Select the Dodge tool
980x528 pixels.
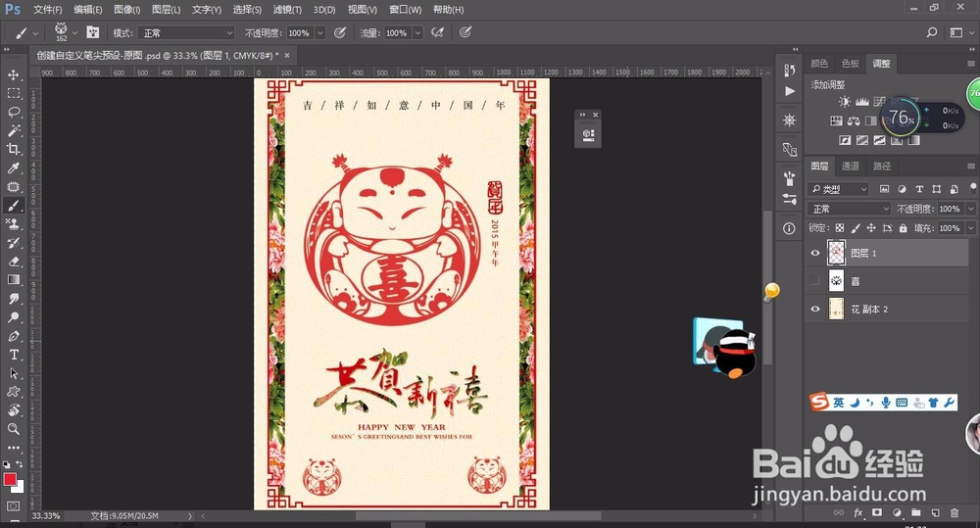pyautogui.click(x=13, y=317)
